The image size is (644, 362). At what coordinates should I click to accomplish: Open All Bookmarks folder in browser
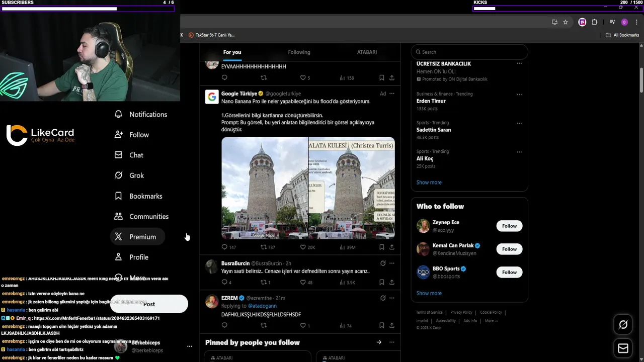622,35
